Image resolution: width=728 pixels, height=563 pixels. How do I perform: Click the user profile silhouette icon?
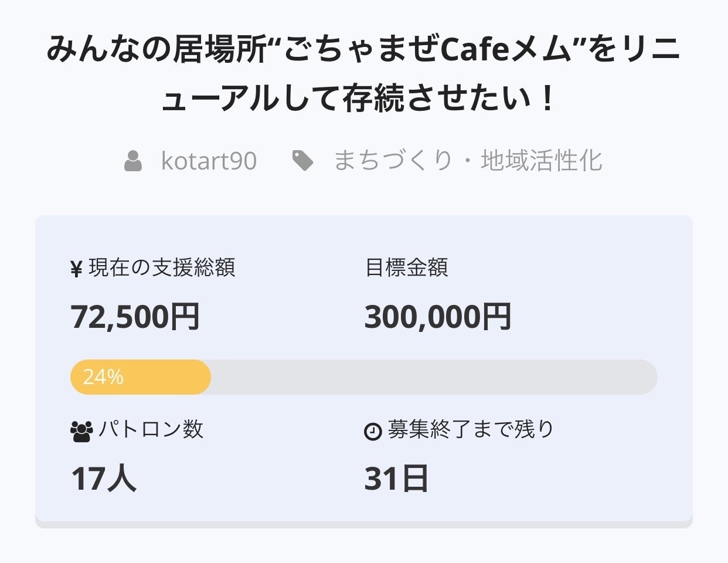coord(133,161)
